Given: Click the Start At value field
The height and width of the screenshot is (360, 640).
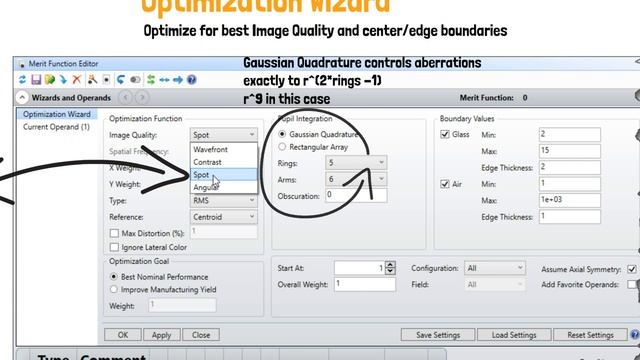Looking at the screenshot, I should pos(360,268).
